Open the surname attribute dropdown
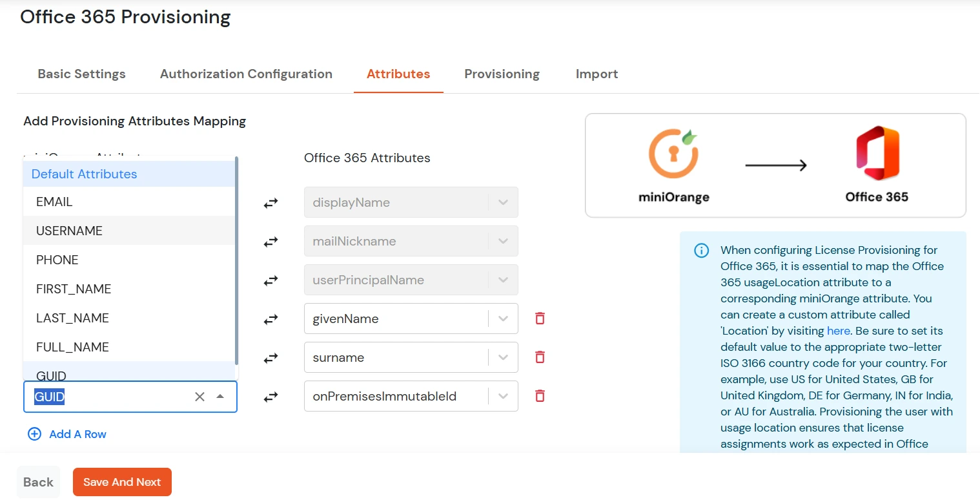This screenshot has height=502, width=980. (x=503, y=357)
